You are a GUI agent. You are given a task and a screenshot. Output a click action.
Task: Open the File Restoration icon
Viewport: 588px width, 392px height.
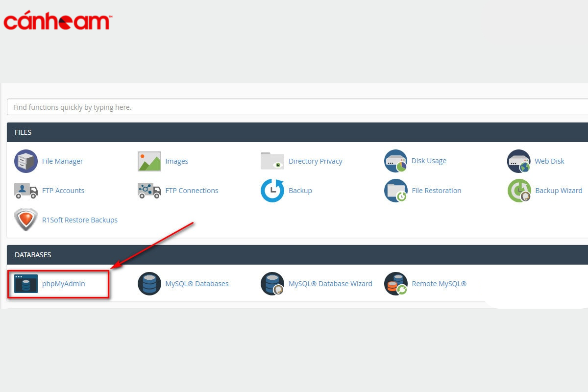(396, 191)
